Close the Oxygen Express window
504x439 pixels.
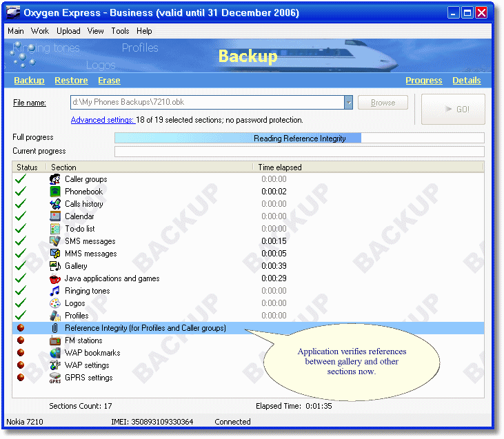pyautogui.click(x=481, y=13)
